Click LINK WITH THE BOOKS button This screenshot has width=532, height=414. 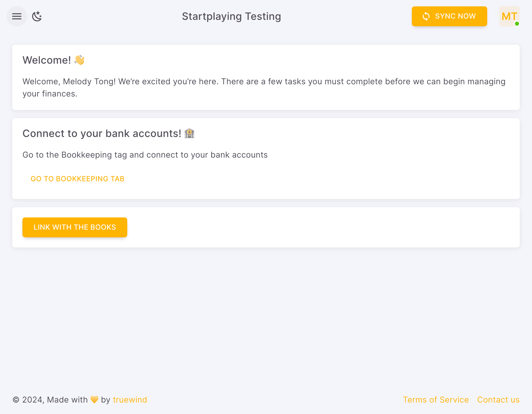(x=75, y=227)
